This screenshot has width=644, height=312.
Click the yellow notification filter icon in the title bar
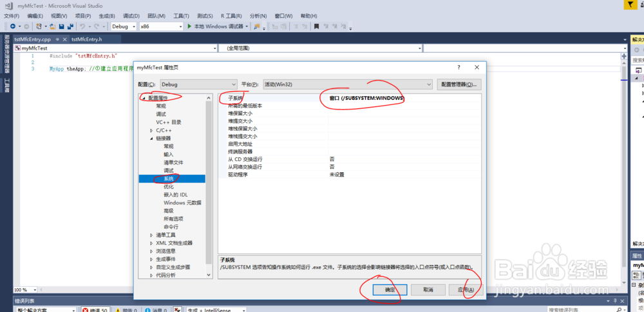pyautogui.click(x=630, y=5)
